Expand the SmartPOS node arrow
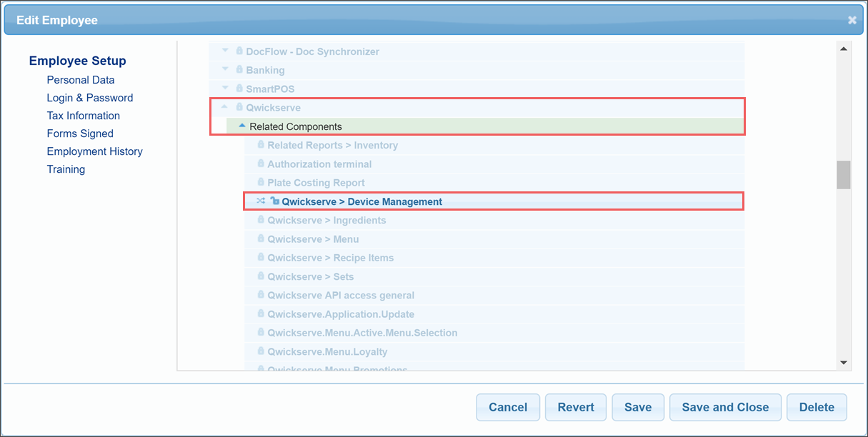 pyautogui.click(x=225, y=89)
